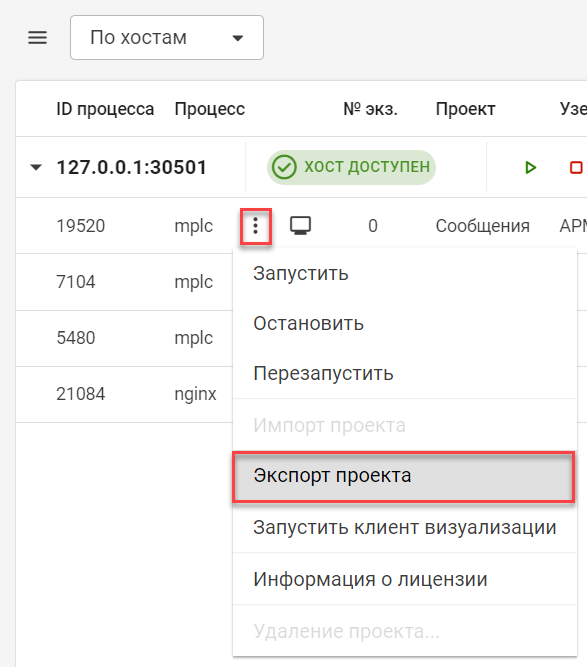Click mplc in the 7104 row
The image size is (587, 667).
tap(194, 282)
